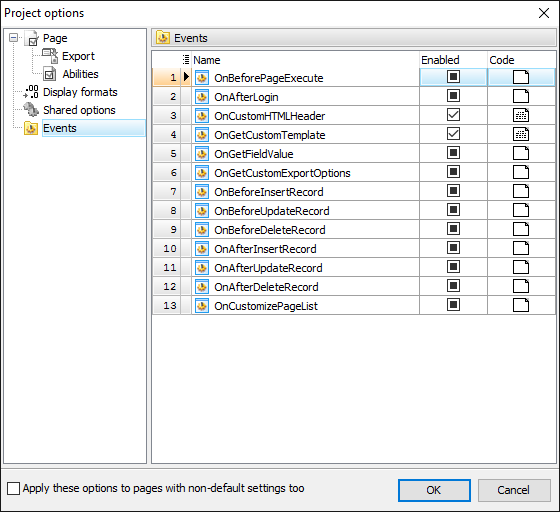Select the Abilities tree item

[80, 74]
